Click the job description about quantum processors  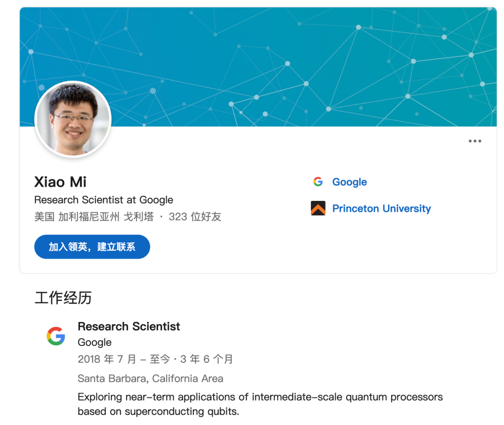[x=260, y=404]
